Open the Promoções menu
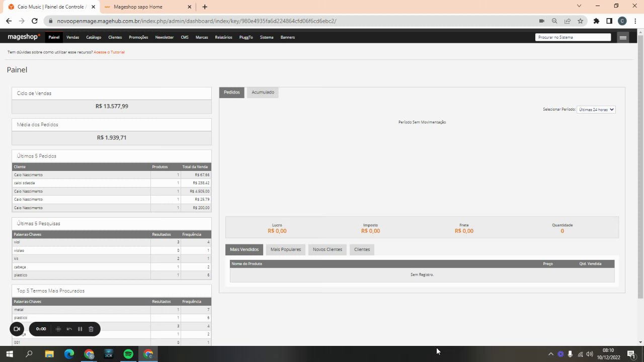The image size is (644, 362). point(138,37)
